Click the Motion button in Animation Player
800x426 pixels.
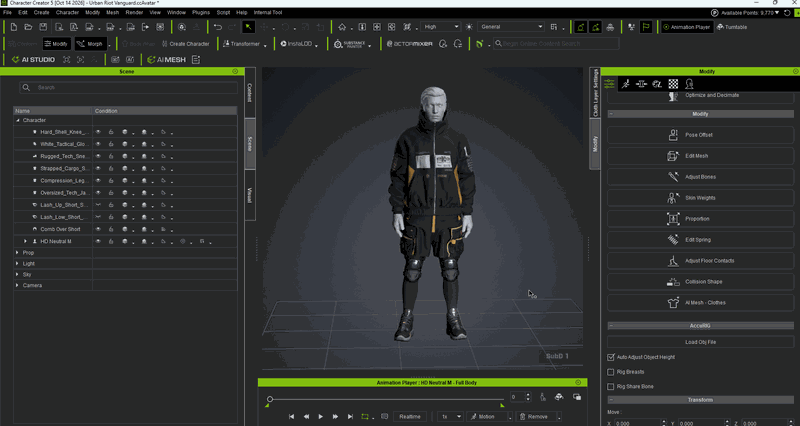click(x=483, y=417)
